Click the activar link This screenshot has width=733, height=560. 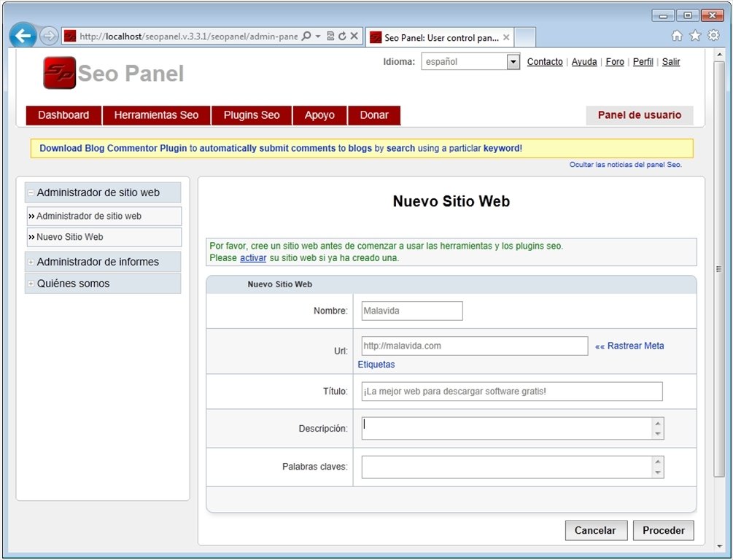pyautogui.click(x=253, y=258)
